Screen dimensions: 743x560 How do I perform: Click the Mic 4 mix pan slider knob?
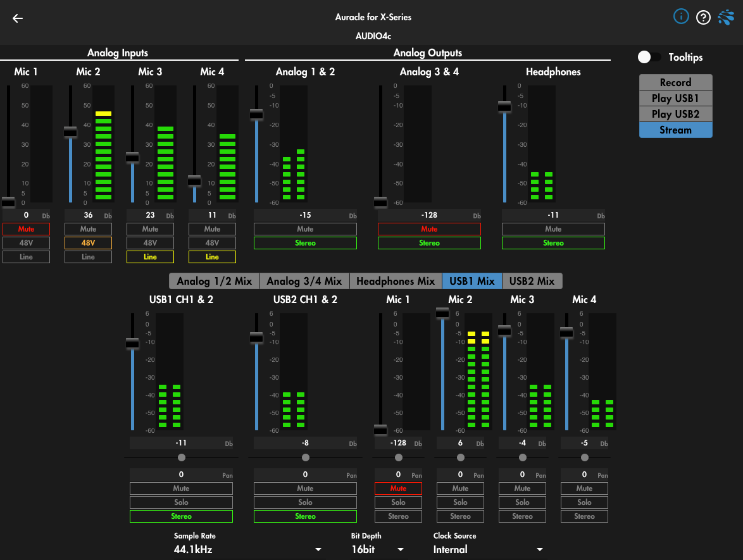coord(585,457)
